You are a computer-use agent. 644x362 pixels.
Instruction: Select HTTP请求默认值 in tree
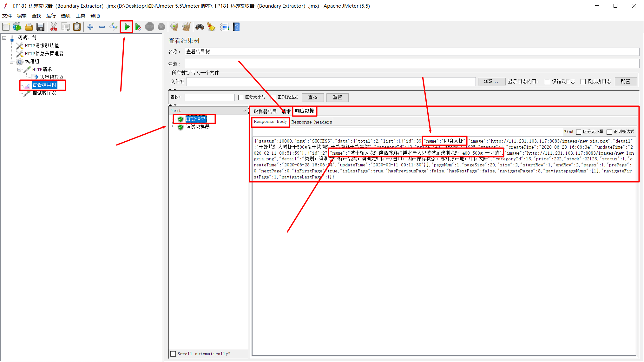(42, 45)
